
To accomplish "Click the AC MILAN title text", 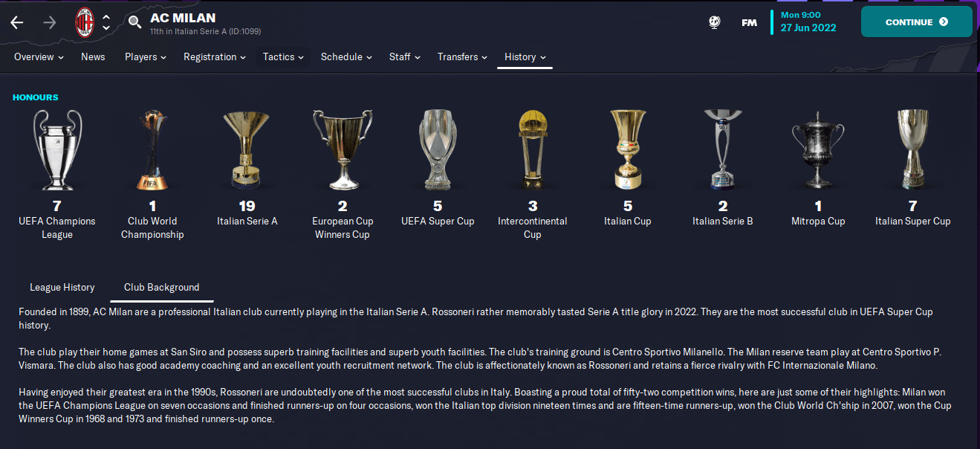I will (183, 18).
